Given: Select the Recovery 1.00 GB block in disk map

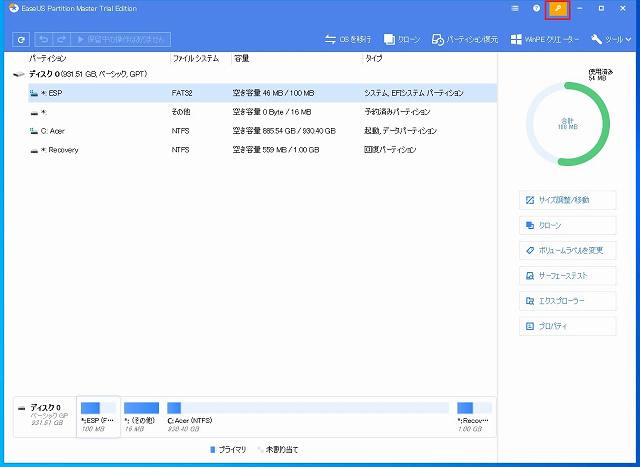Looking at the screenshot, I should point(474,417).
